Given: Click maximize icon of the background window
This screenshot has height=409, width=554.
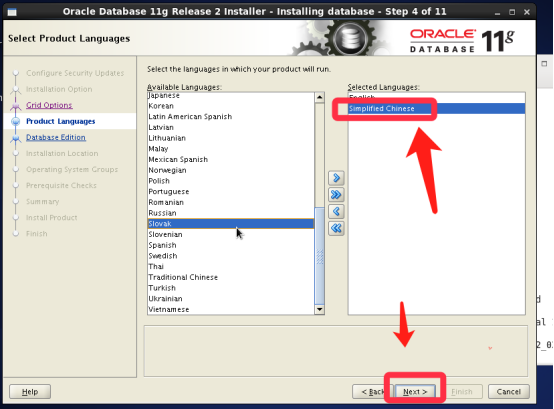Looking at the screenshot, I should (544, 64).
